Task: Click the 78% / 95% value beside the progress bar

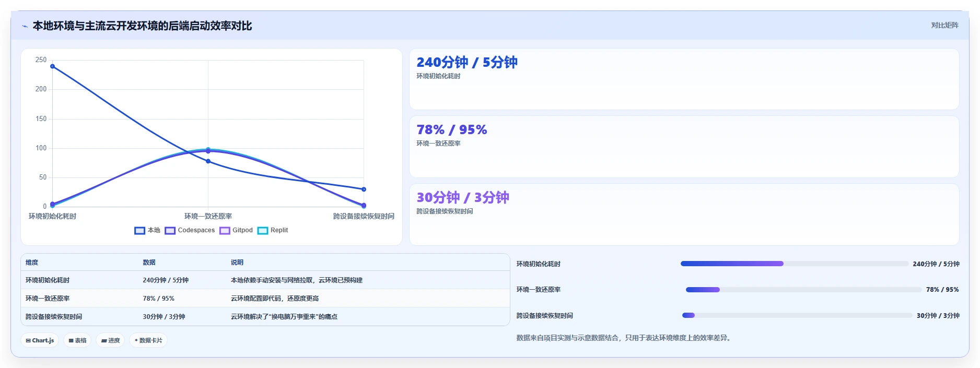Action: click(x=942, y=290)
